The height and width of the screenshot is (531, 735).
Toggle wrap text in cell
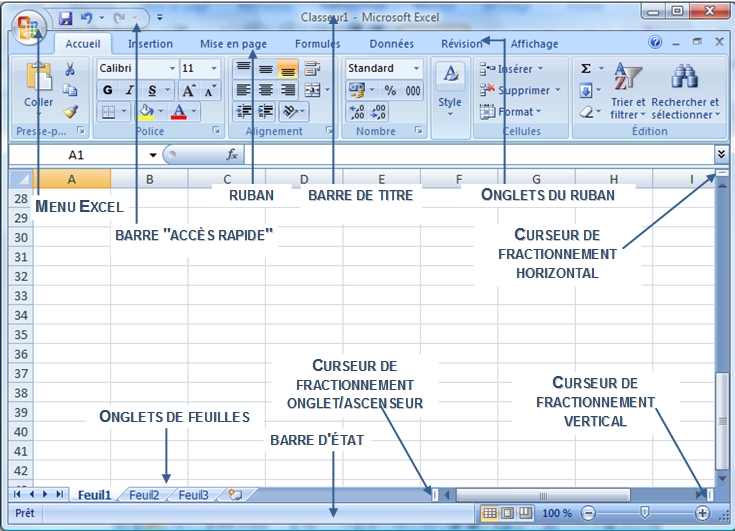click(x=312, y=69)
